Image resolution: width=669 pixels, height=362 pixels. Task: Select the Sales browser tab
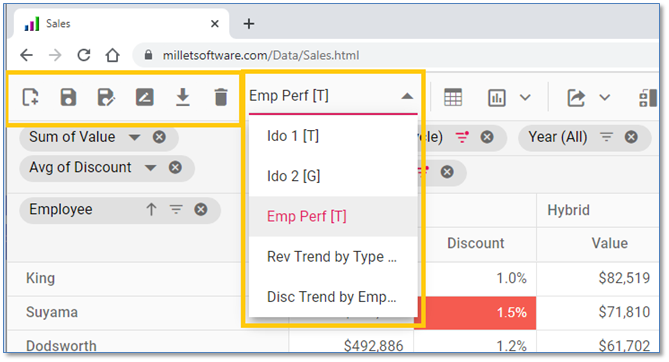tap(122, 24)
